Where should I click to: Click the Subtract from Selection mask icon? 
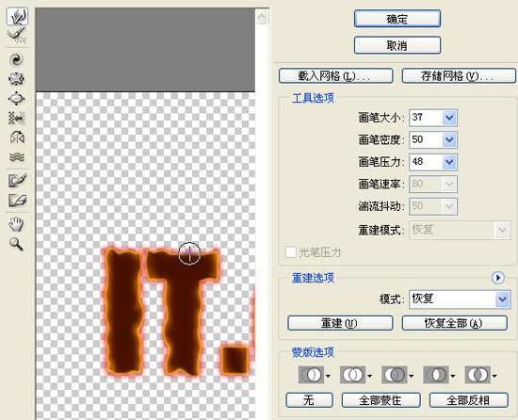[394, 375]
